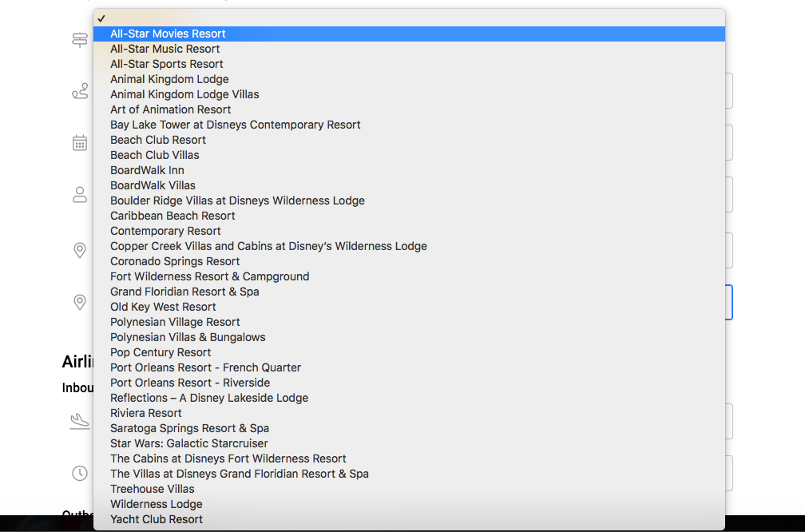The image size is (805, 532).
Task: Choose All-Star Movies Resort from the list
Action: (x=168, y=34)
